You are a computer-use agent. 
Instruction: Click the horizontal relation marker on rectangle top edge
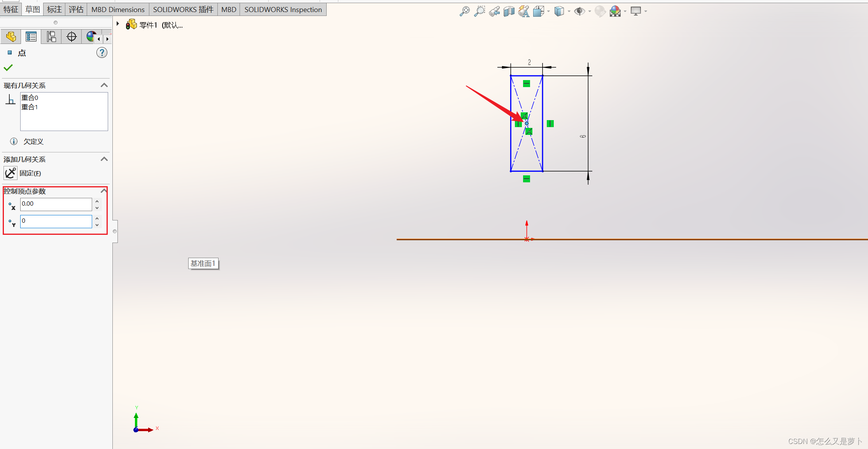(x=527, y=84)
